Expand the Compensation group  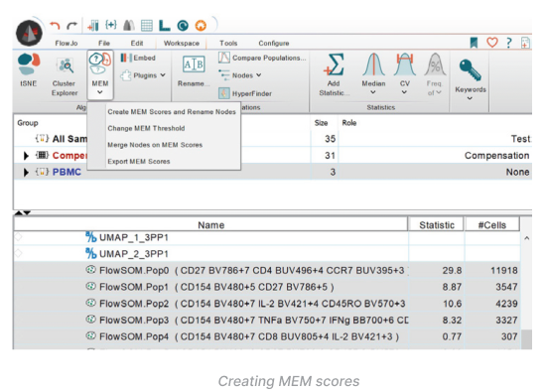pyautogui.click(x=26, y=156)
